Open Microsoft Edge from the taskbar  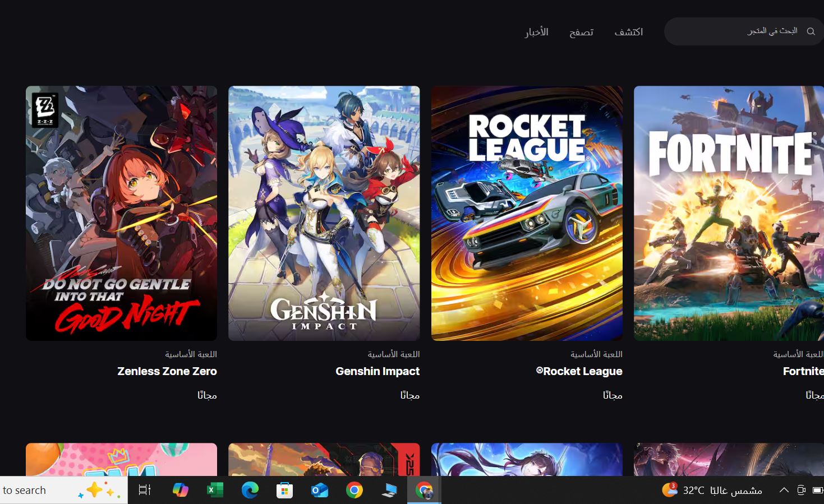250,490
